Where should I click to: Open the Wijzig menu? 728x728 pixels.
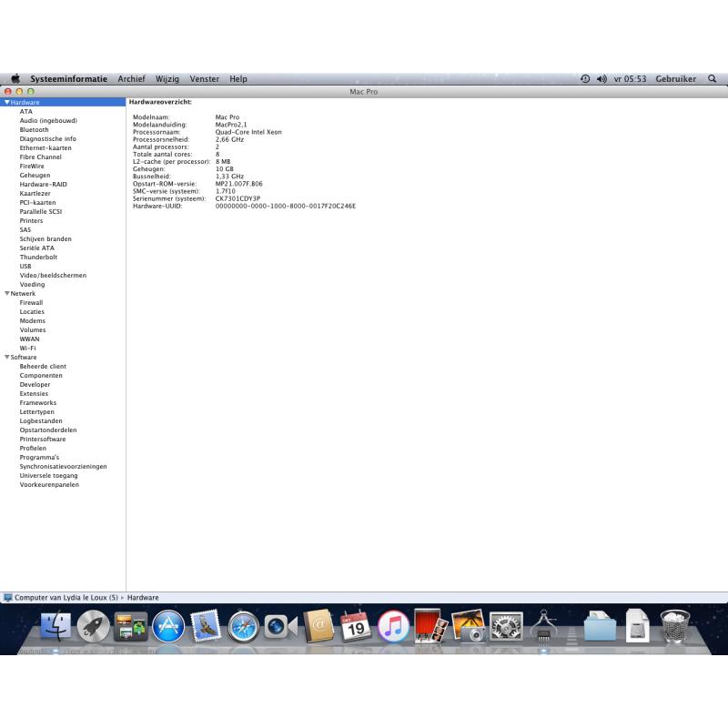[x=167, y=79]
